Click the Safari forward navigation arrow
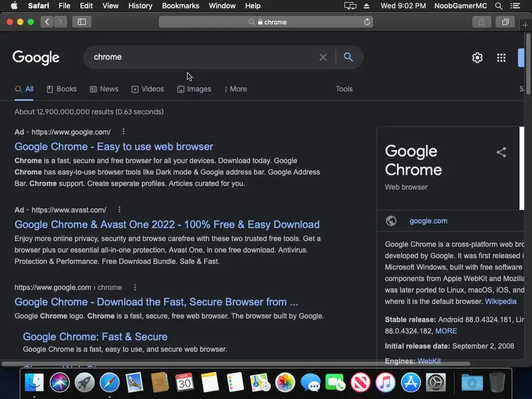This screenshot has height=399, width=532. [x=60, y=22]
